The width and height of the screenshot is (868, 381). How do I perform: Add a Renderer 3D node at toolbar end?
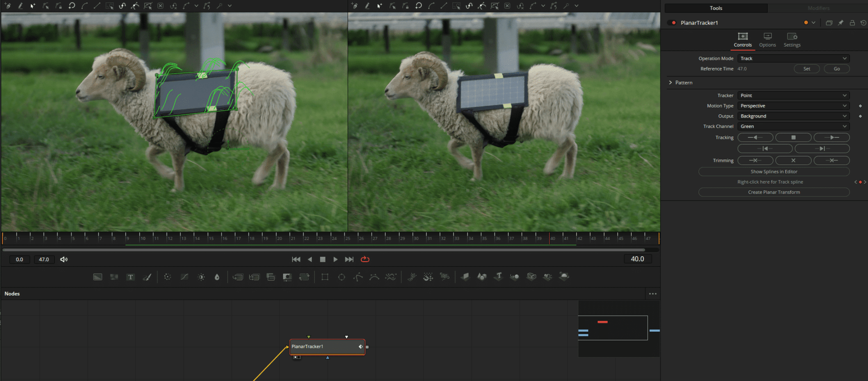[564, 276]
